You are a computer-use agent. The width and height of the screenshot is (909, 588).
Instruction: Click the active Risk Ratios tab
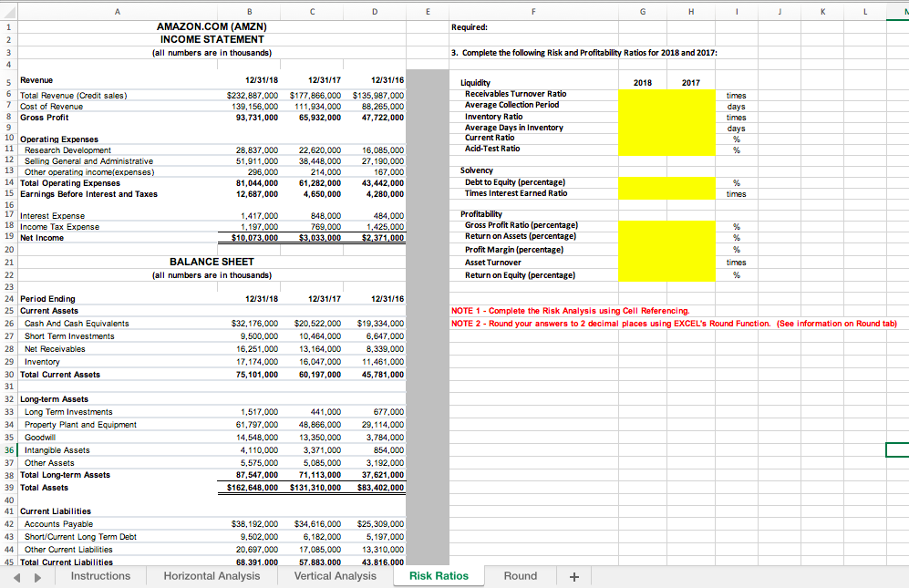click(439, 575)
